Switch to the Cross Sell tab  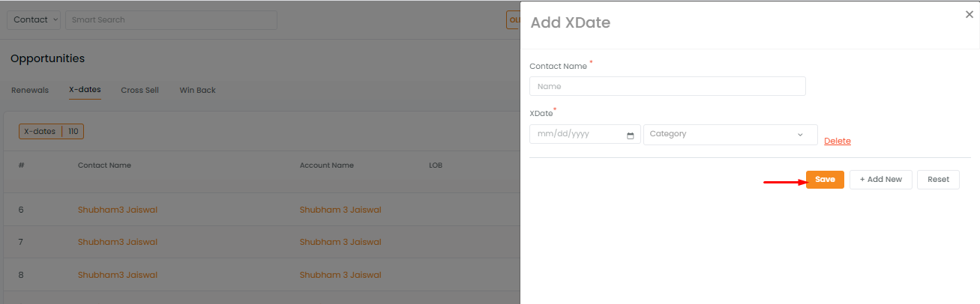[x=139, y=91]
